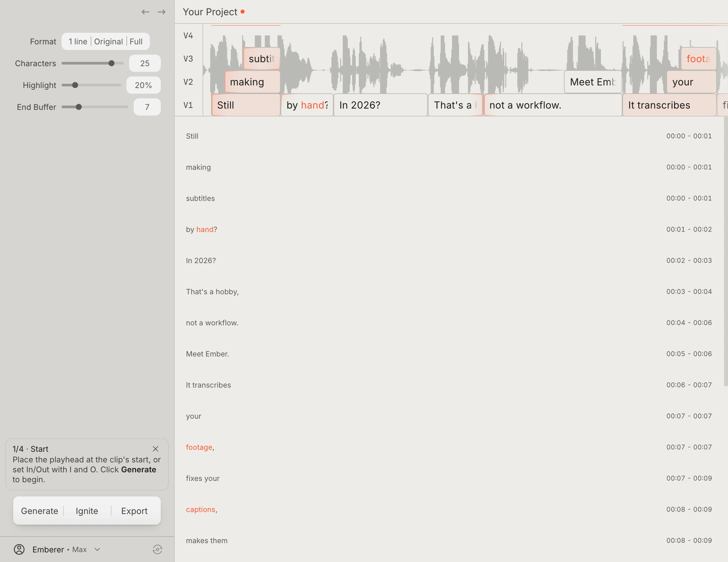
Task: Edit the End Buffer value field 7
Action: click(x=147, y=107)
